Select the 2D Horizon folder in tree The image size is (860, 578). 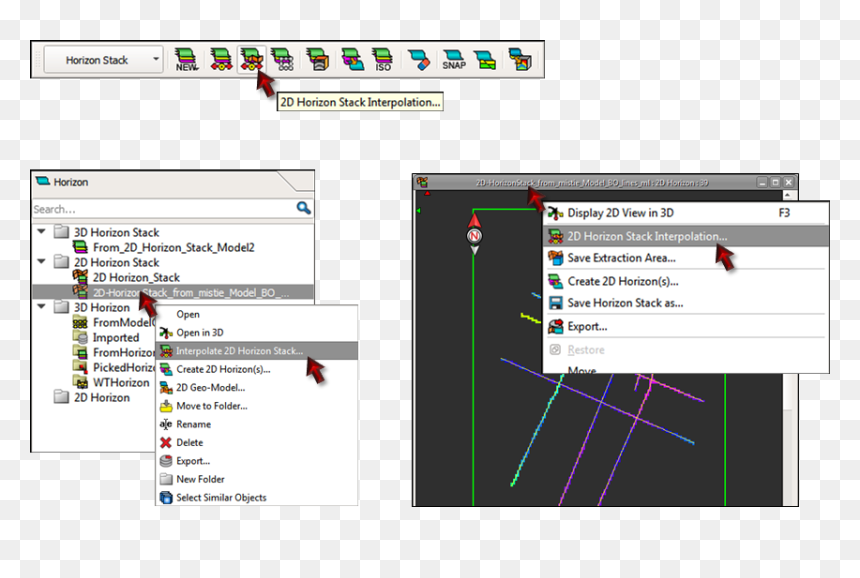point(102,398)
